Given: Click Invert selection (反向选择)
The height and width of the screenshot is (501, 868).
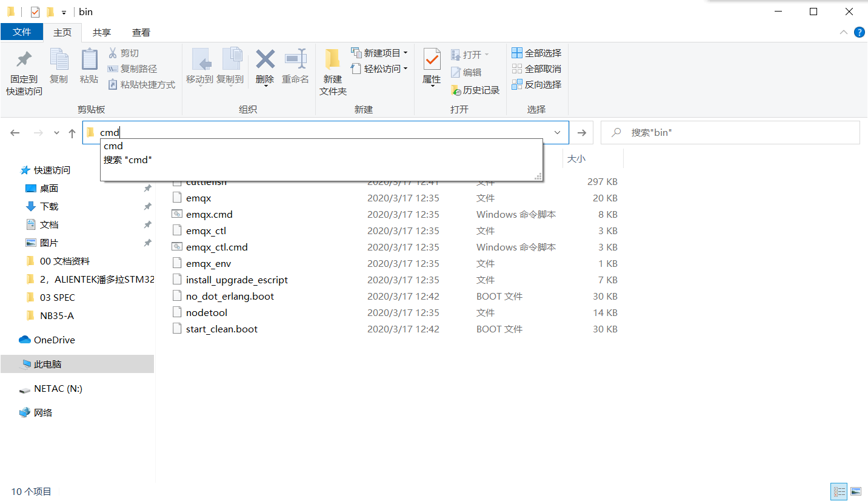Looking at the screenshot, I should coord(536,85).
